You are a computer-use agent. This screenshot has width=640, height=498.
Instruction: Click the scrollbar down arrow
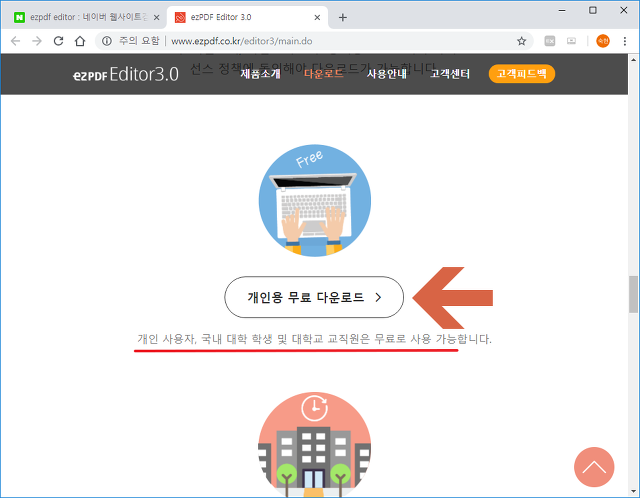point(633,491)
